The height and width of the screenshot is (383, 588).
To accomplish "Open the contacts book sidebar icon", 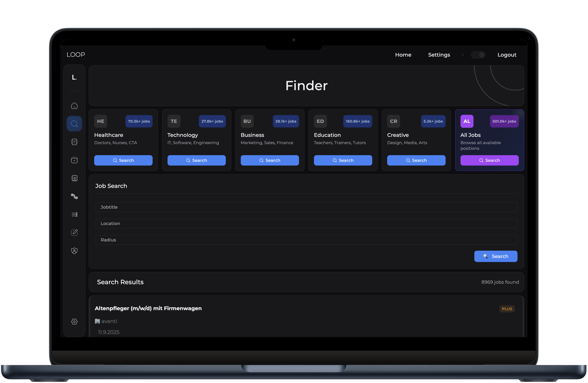I will (74, 178).
